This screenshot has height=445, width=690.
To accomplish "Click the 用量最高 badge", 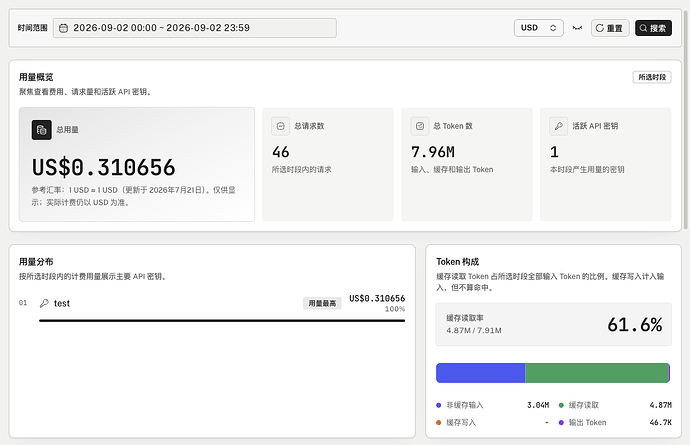I will pos(322,303).
